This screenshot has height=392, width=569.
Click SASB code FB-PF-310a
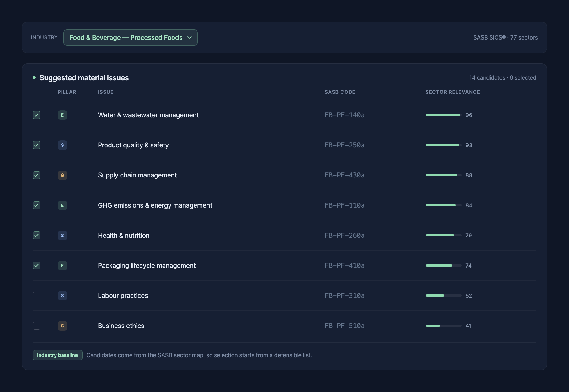[x=345, y=296]
